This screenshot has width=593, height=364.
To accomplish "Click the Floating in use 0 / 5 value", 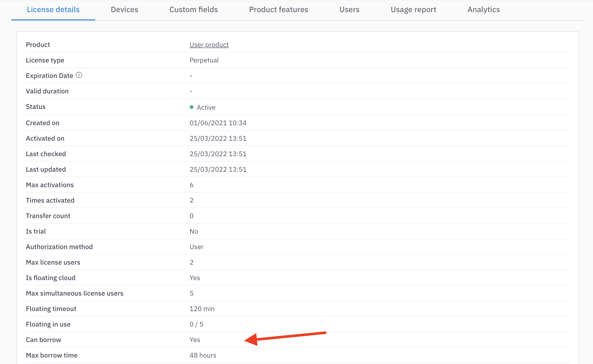I will (196, 324).
